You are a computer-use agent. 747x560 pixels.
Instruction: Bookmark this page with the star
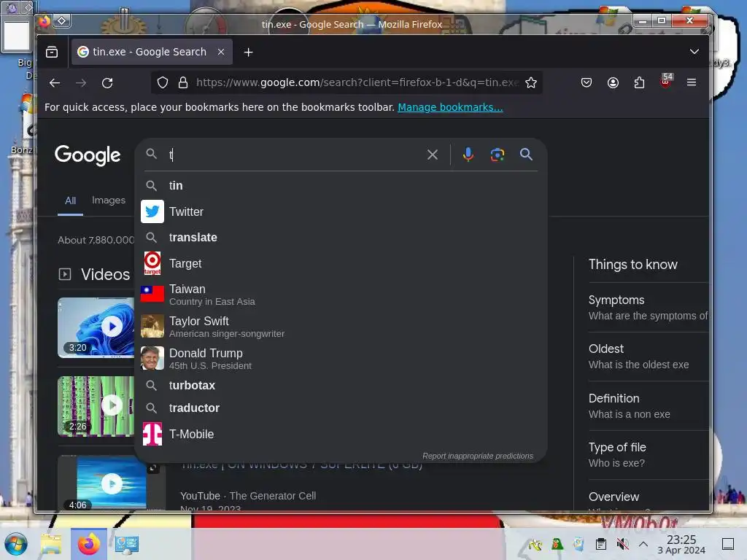point(531,83)
